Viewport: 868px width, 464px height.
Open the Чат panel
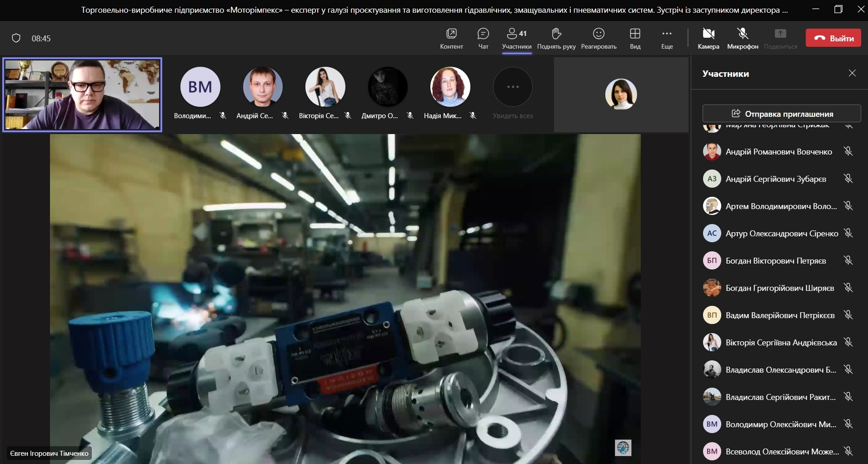(483, 38)
